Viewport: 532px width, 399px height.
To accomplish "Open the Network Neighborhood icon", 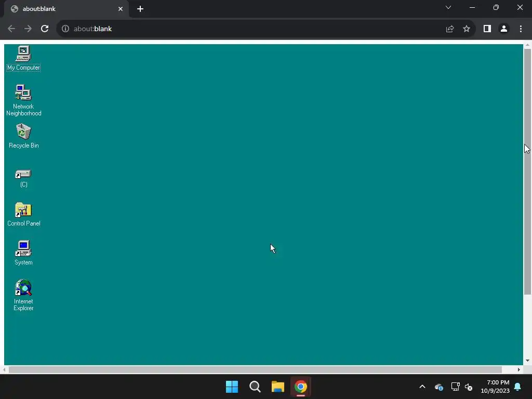I will [23, 100].
